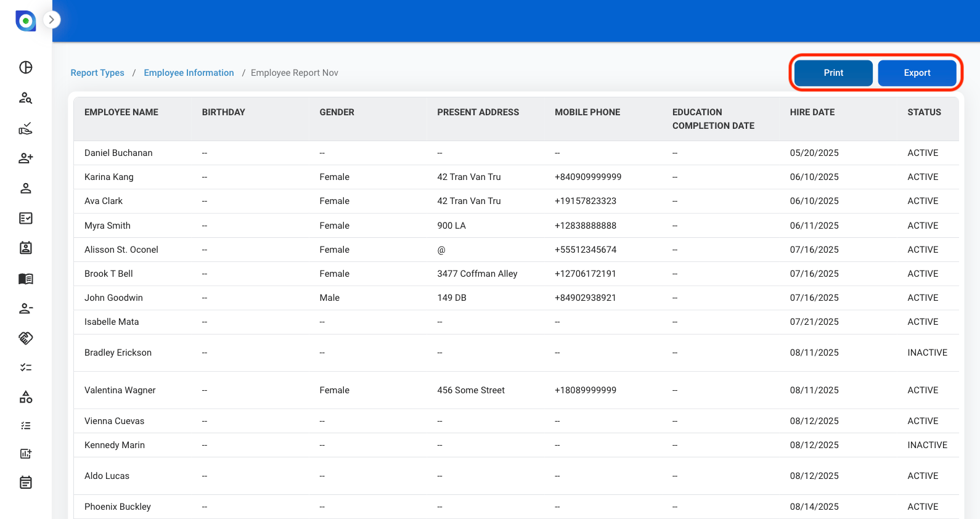Click the EMPLOYEE NAME column header
Image resolution: width=980 pixels, height=519 pixels.
point(121,112)
